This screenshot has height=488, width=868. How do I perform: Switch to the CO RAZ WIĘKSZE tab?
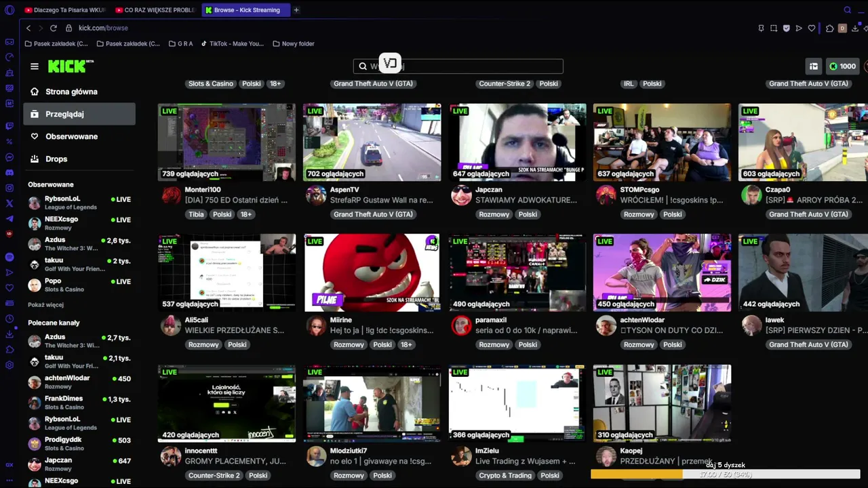point(156,10)
